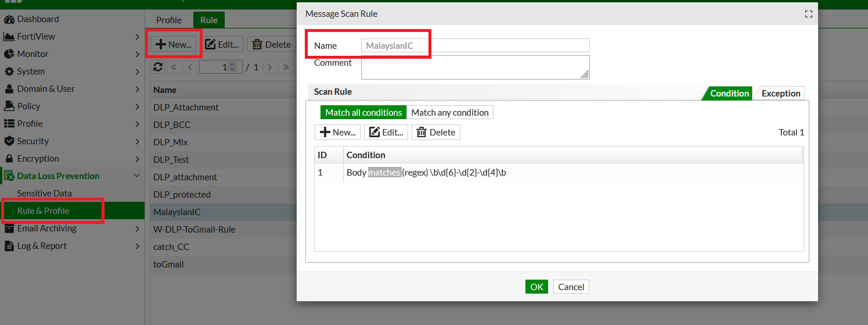This screenshot has width=868, height=325.
Task: Expand the System menu arrow
Action: 137,72
